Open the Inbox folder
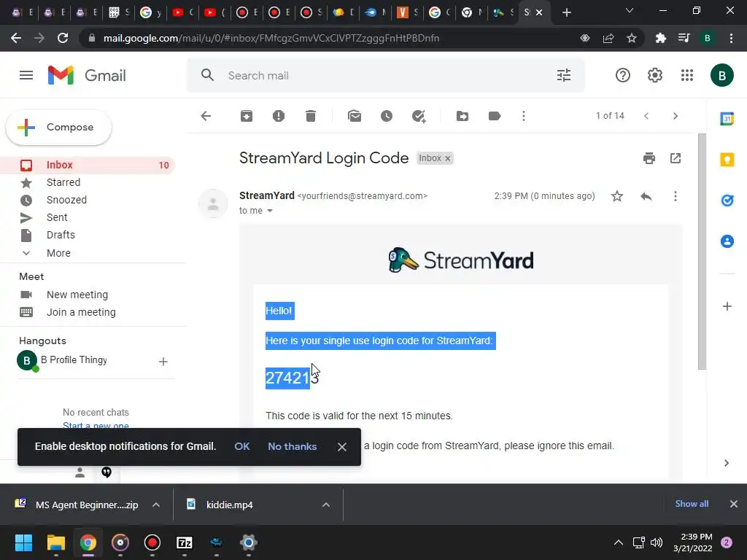This screenshot has height=560, width=747. coord(88,165)
